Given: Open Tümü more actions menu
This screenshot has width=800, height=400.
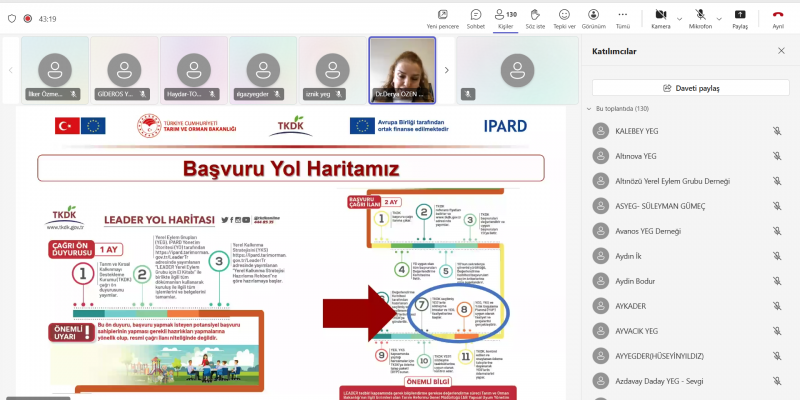Looking at the screenshot, I should point(622,19).
